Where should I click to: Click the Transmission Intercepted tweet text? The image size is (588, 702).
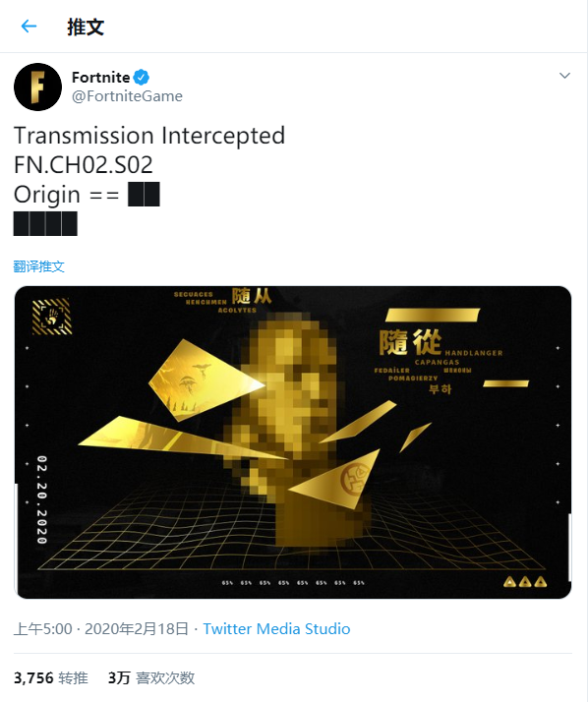(149, 136)
